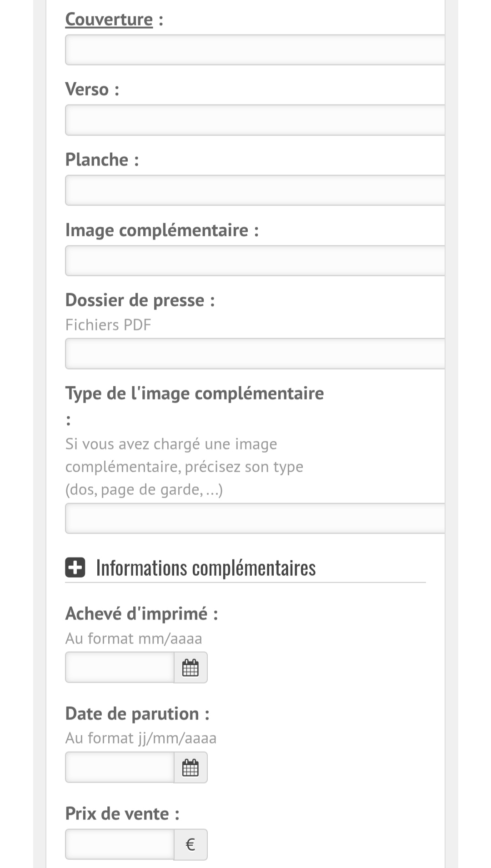The image size is (491, 868).
Task: Click the euro symbol beside Prix de vente
Action: point(190,844)
